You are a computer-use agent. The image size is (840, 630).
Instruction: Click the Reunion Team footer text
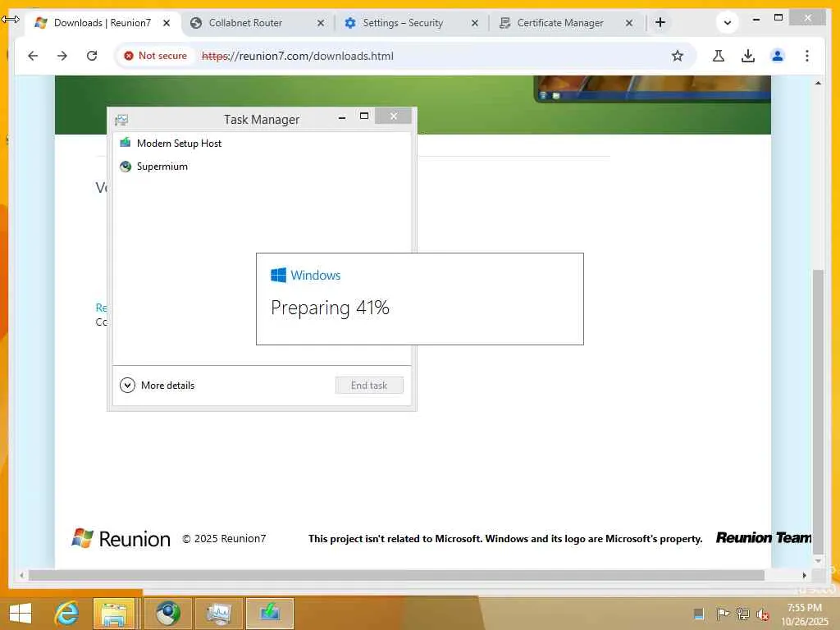click(764, 538)
